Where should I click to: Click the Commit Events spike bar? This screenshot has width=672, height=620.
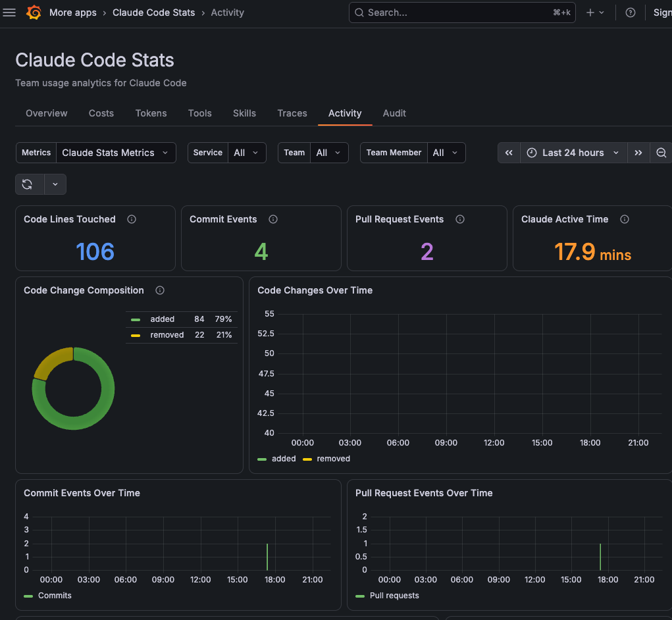coord(267,557)
